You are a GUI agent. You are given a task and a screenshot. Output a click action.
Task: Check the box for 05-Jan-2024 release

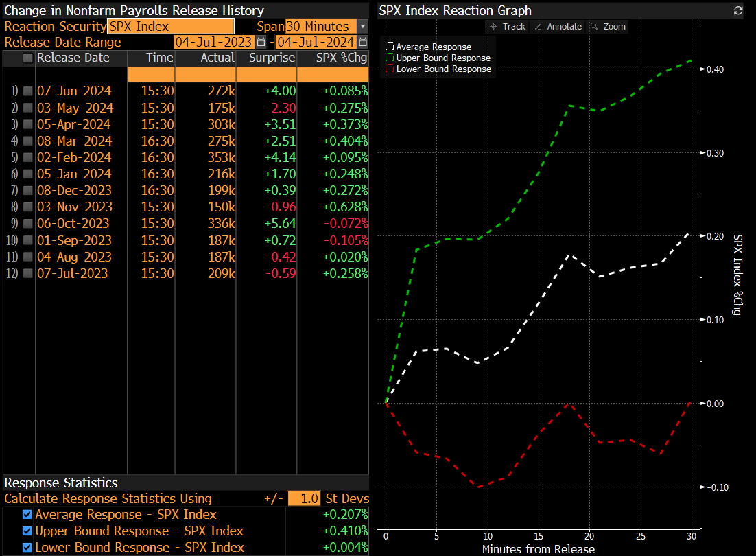(x=28, y=174)
